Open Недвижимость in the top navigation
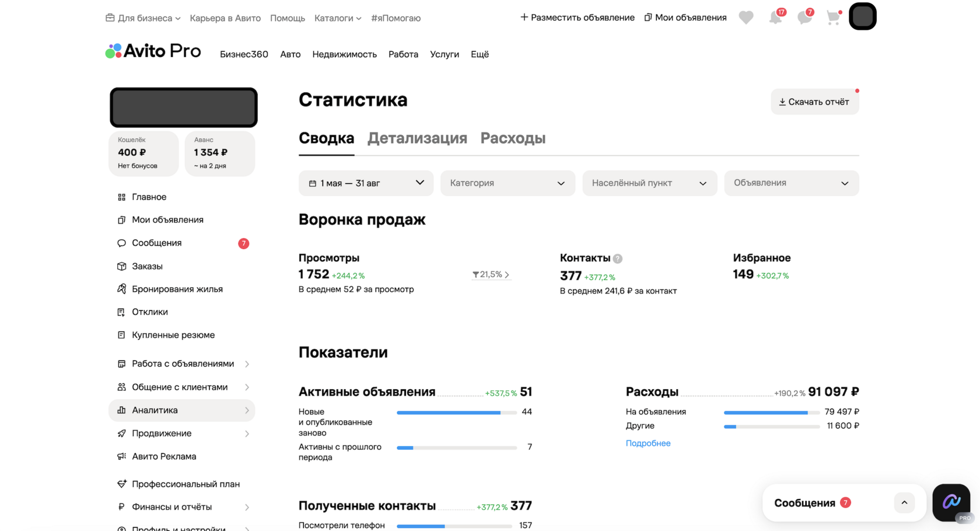980x531 pixels. (x=344, y=54)
